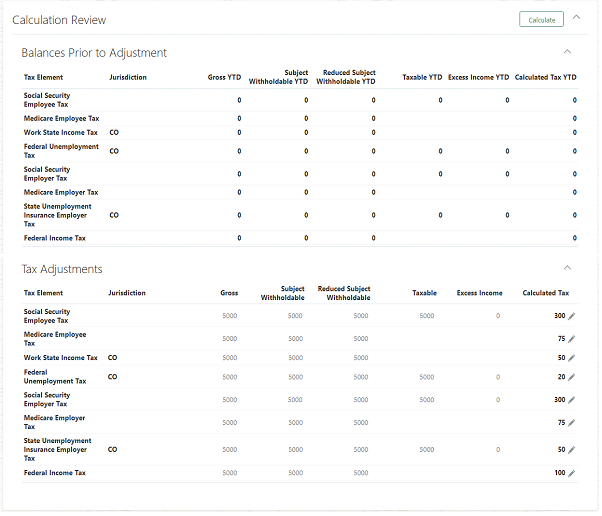The image size is (602, 516).
Task: Collapse the Calculation Review panel
Action: 577,19
